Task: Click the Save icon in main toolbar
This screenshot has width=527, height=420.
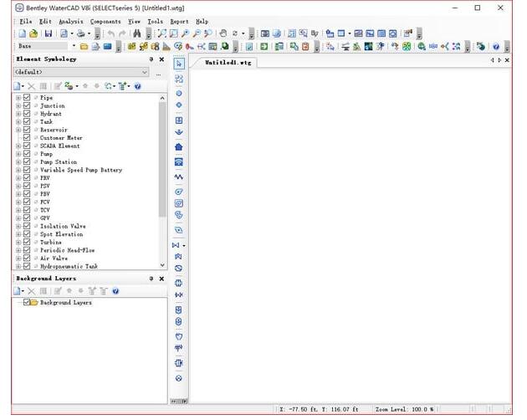Action: click(48, 33)
